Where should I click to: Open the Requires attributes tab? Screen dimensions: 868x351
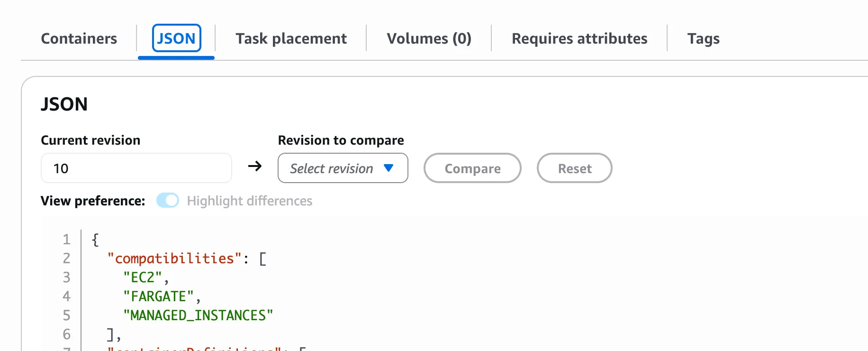(x=579, y=38)
